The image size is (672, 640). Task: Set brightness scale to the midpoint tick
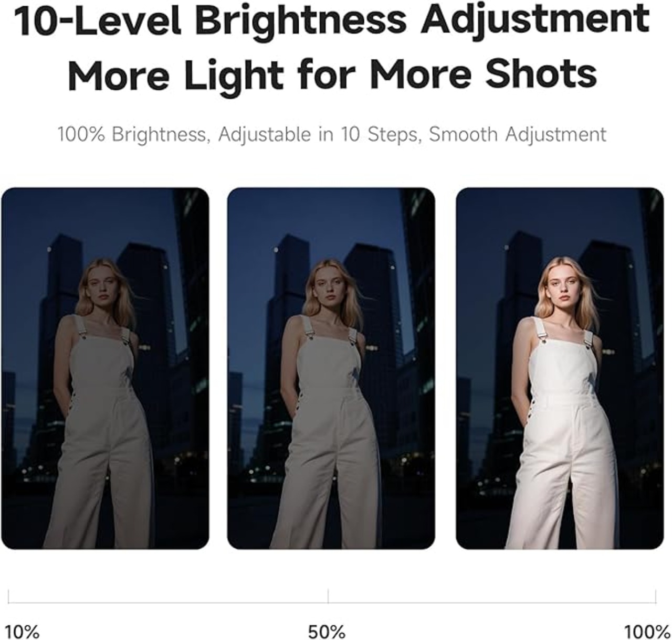pyautogui.click(x=328, y=596)
